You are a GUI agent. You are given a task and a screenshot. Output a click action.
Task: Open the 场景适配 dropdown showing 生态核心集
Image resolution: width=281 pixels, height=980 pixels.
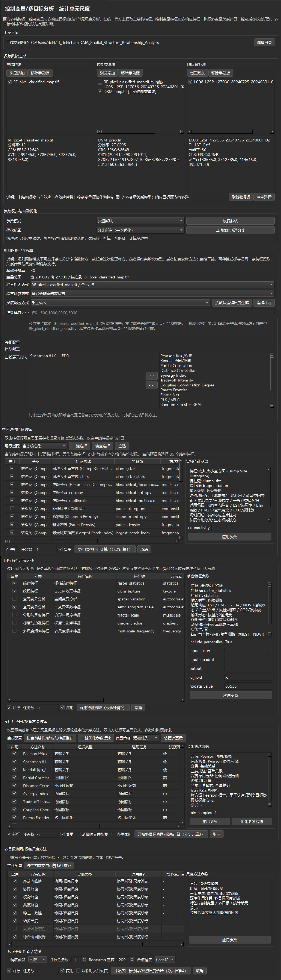click(x=44, y=446)
